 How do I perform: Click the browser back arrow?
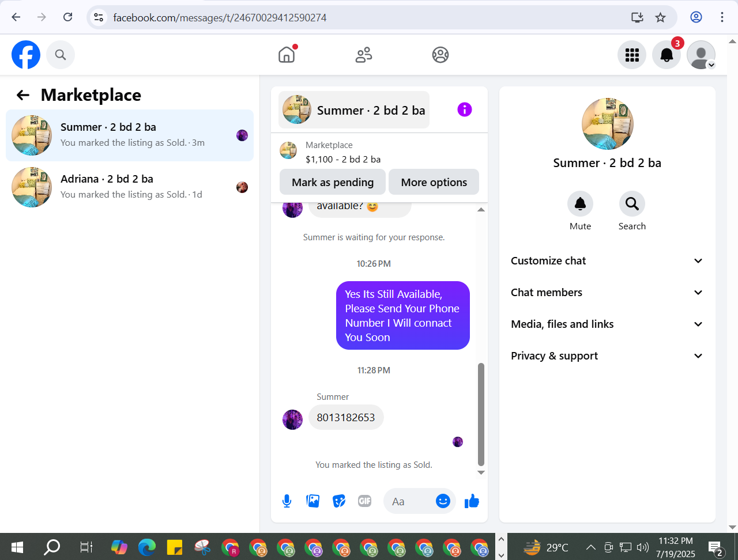point(16,17)
